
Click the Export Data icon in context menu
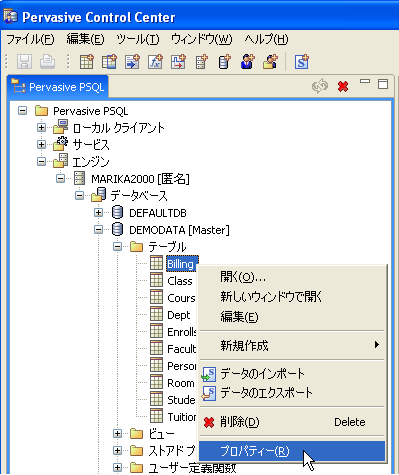(209, 393)
